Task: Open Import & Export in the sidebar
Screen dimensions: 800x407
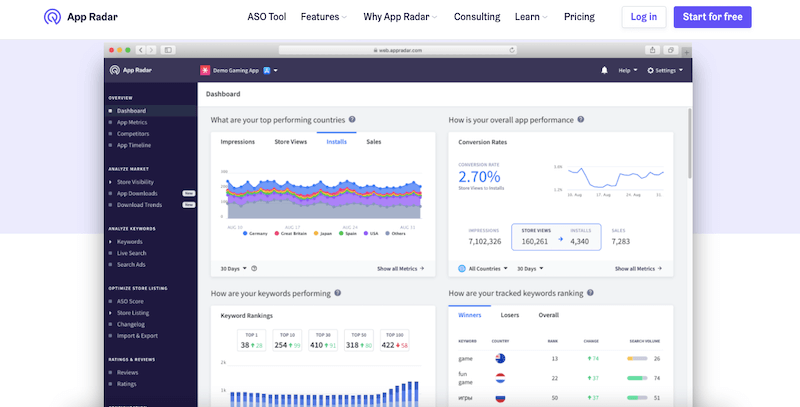Action: tap(137, 336)
